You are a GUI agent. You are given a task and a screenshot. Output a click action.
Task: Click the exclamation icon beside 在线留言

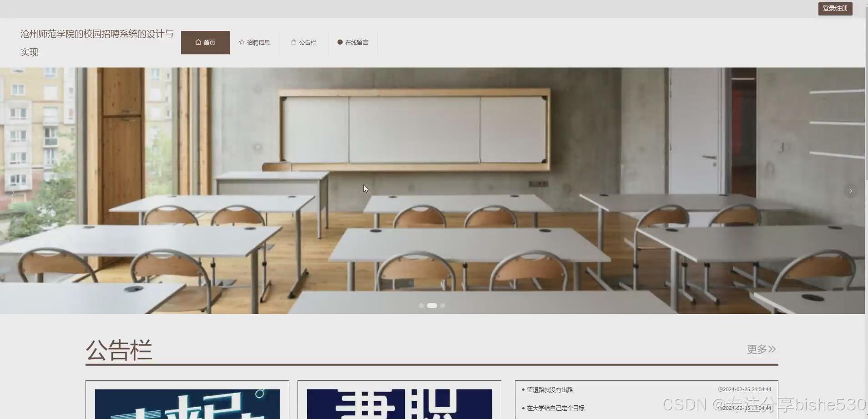coord(340,42)
